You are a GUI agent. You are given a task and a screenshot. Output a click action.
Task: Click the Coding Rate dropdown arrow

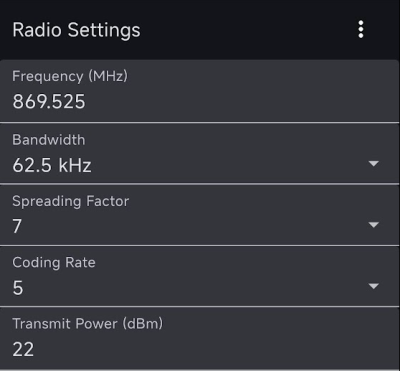(x=374, y=286)
